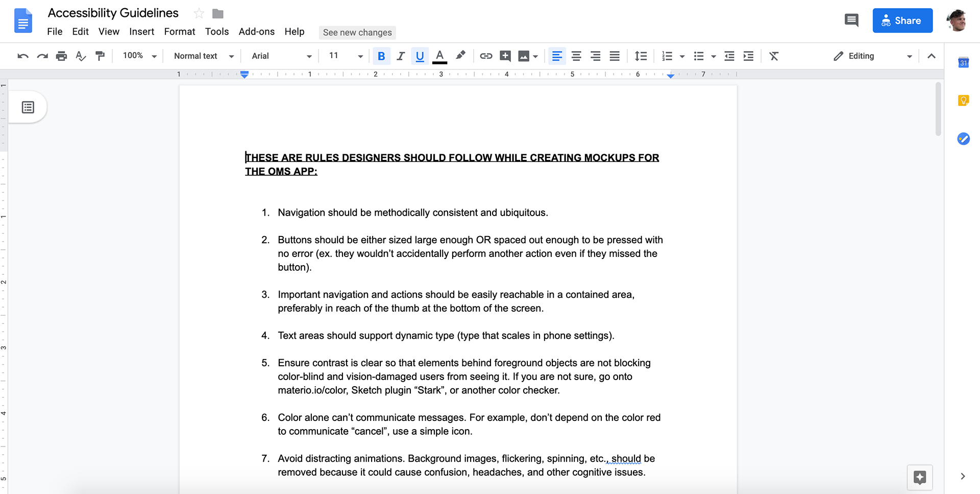
Task: Add a comment using toolbar plus icon
Action: pyautogui.click(x=505, y=56)
